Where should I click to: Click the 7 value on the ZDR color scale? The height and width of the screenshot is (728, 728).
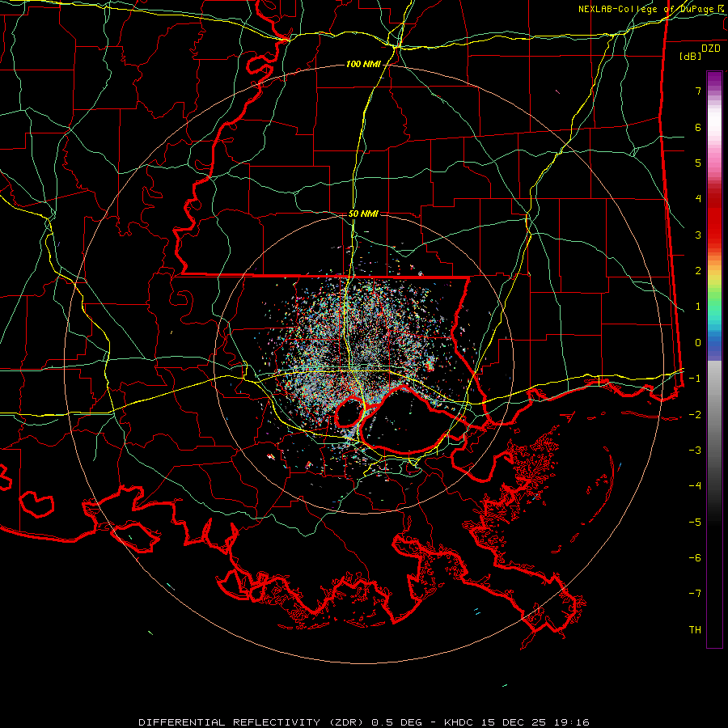(698, 91)
